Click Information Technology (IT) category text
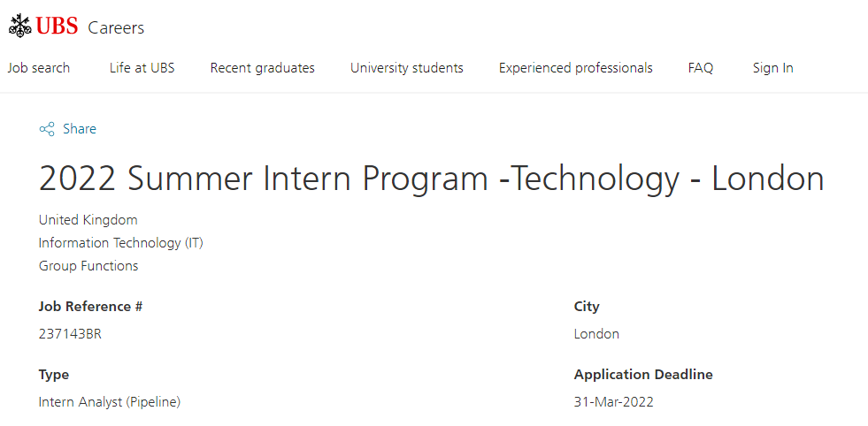868x426 pixels. pyautogui.click(x=120, y=243)
